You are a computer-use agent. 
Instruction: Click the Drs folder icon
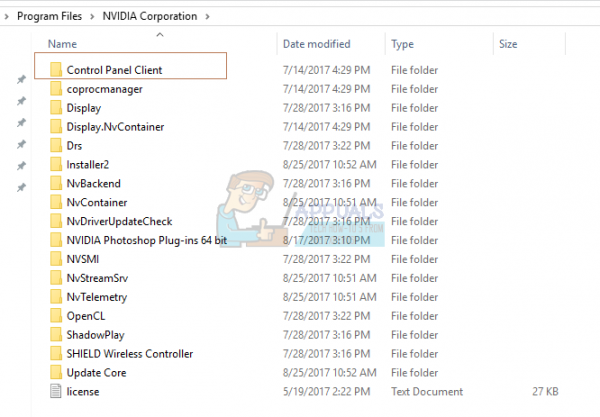[x=56, y=146]
